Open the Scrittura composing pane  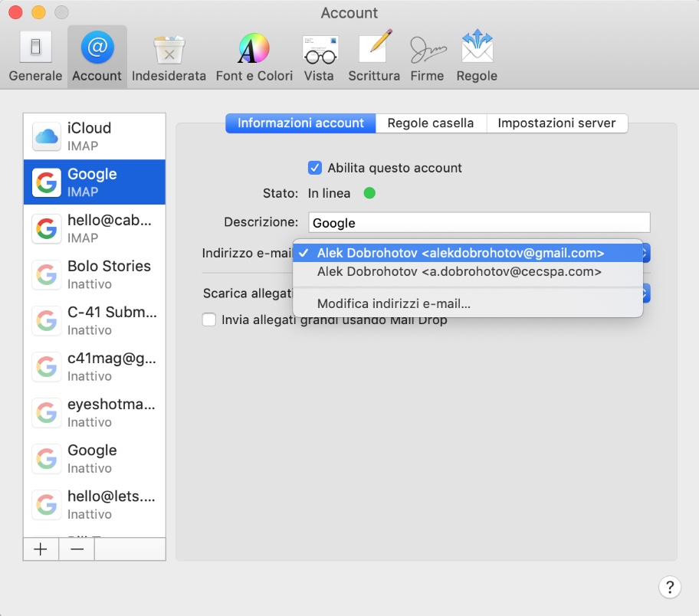pos(374,57)
